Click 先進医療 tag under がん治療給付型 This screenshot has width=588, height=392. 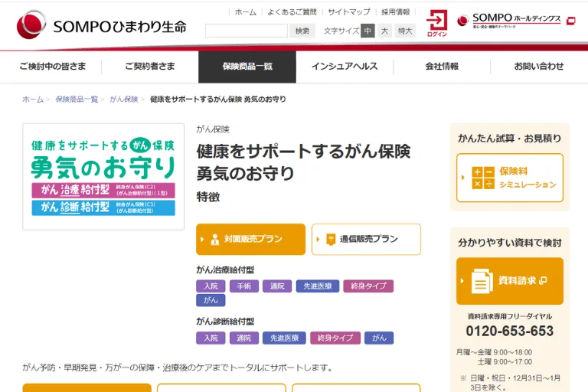[318, 286]
